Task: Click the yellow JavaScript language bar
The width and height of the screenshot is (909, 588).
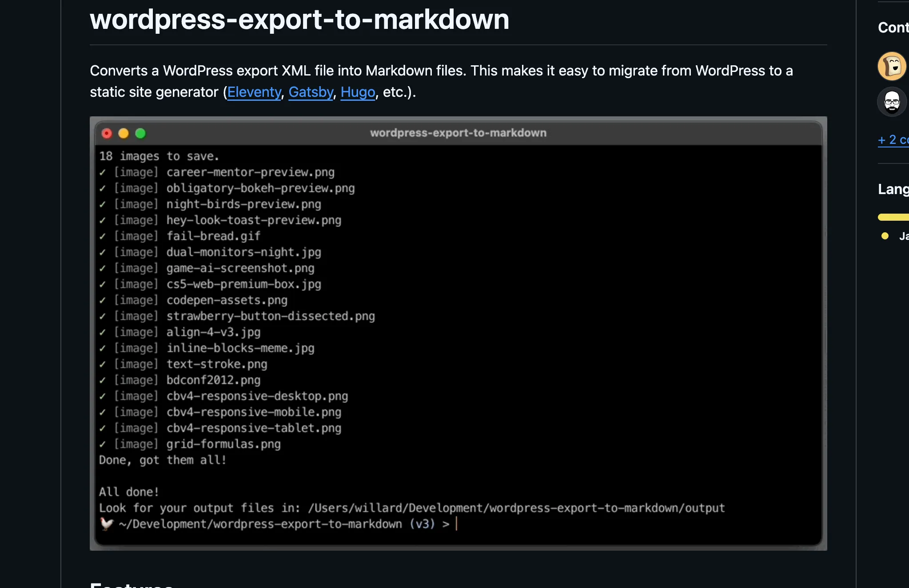Action: (x=893, y=217)
